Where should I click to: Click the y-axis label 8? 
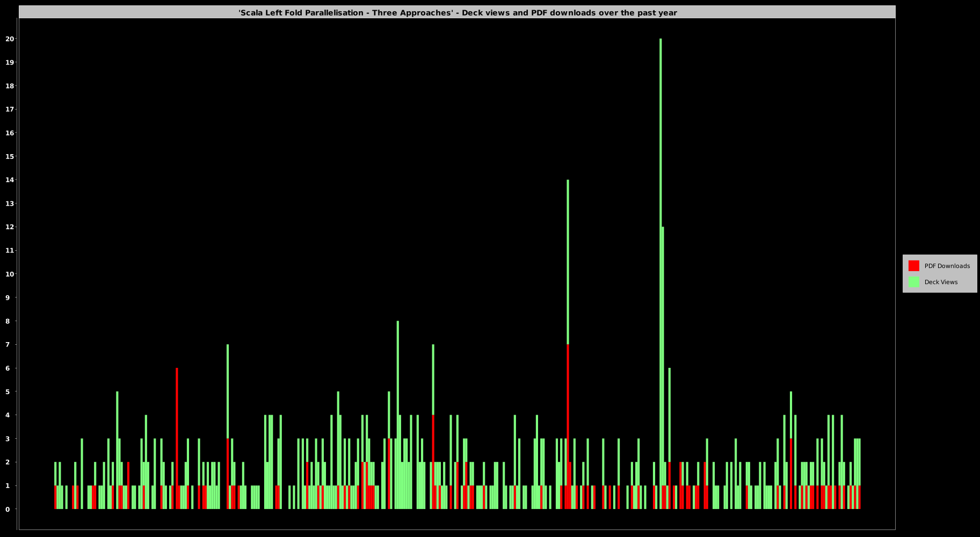pos(8,321)
